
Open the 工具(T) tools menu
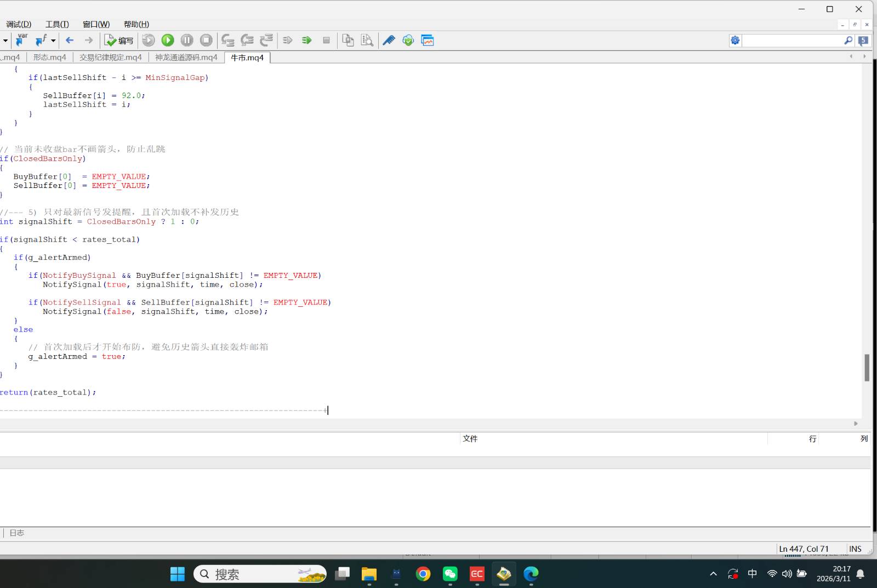pyautogui.click(x=57, y=24)
